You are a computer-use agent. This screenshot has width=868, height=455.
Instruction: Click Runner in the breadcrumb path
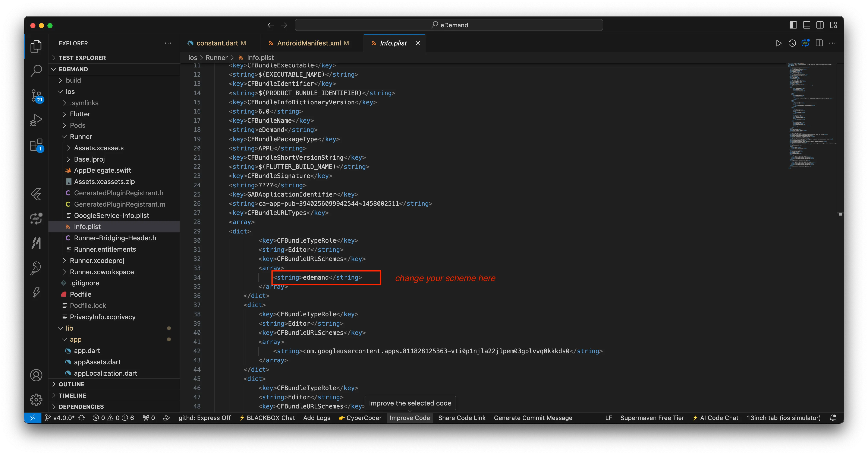tap(216, 58)
